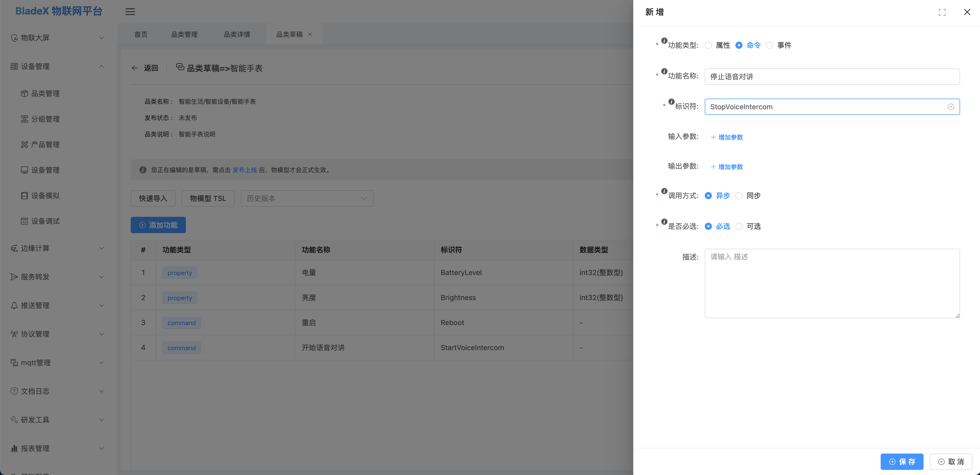Choose 异步 calling mode
This screenshot has width=980, height=475.
pos(708,196)
